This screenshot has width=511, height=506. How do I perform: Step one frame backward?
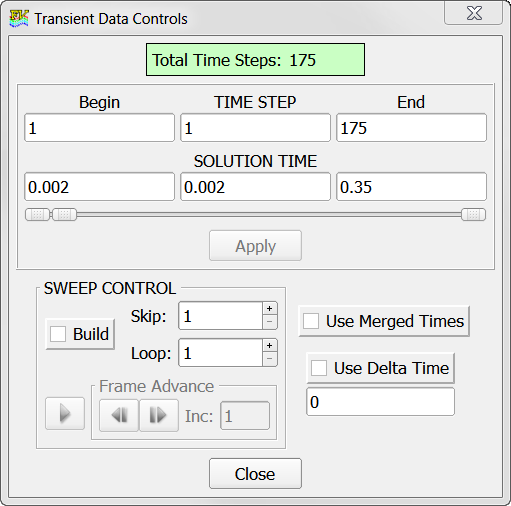(119, 415)
